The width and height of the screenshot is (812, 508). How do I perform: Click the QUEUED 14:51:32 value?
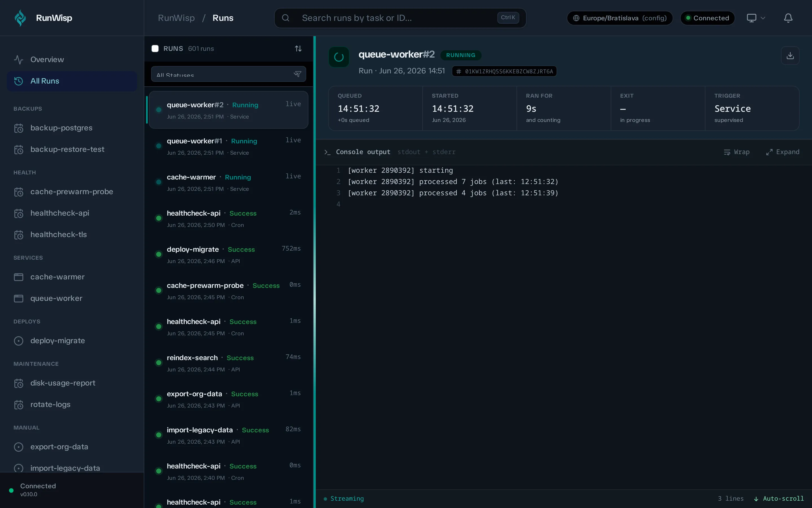tap(358, 109)
